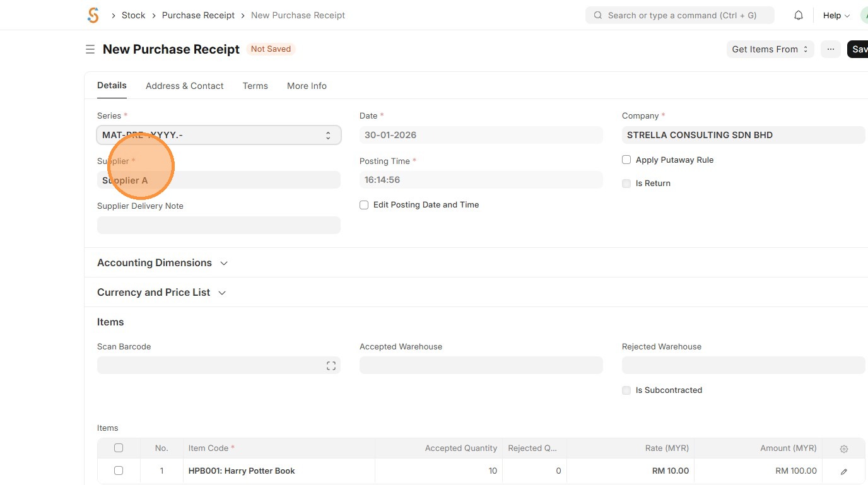The image size is (868, 485).
Task: Toggle sidebar with hamburger menu icon
Action: 90,49
